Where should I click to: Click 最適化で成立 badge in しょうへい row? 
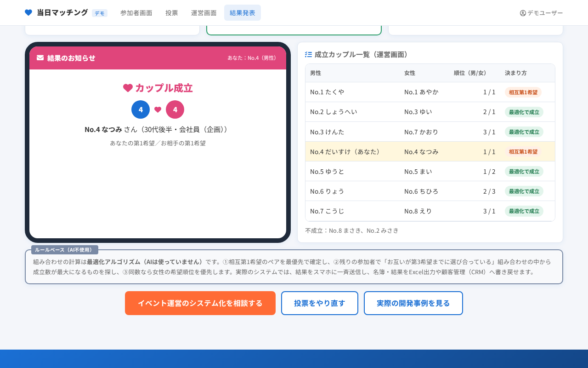point(524,112)
